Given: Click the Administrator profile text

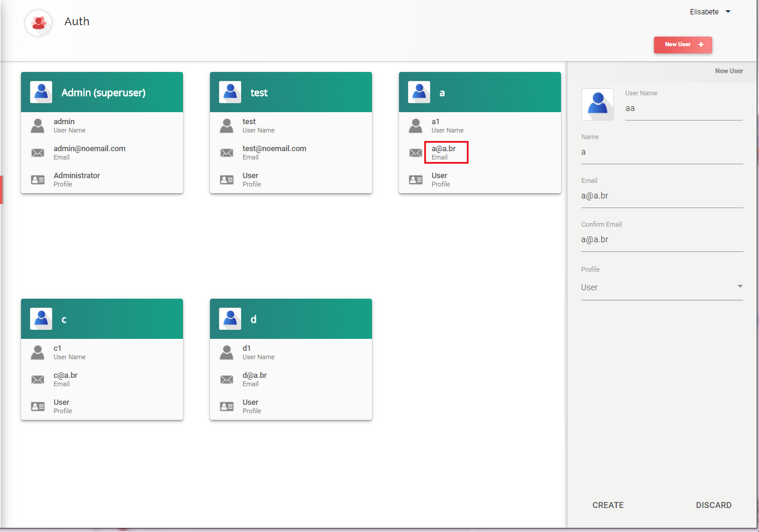Looking at the screenshot, I should click(x=77, y=175).
